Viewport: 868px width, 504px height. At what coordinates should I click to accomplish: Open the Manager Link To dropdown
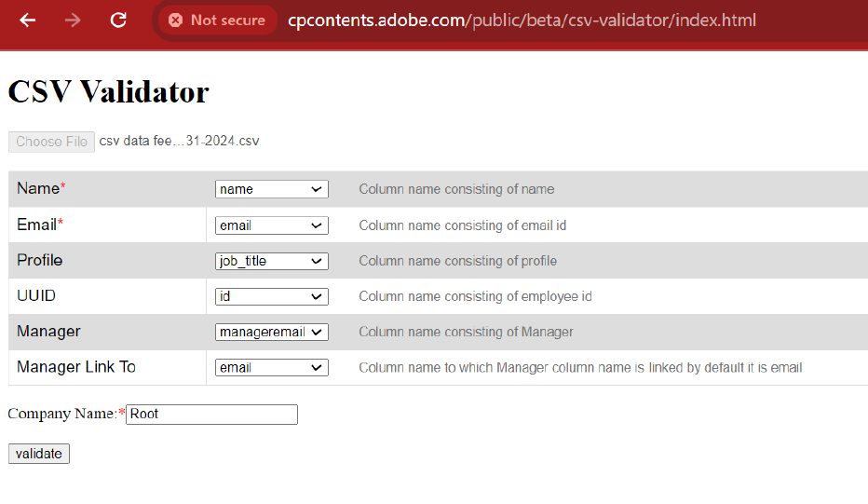271,367
